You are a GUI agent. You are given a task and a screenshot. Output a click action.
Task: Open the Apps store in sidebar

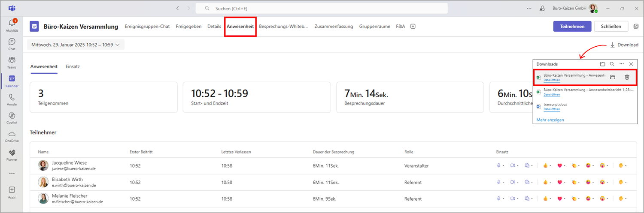(x=12, y=192)
